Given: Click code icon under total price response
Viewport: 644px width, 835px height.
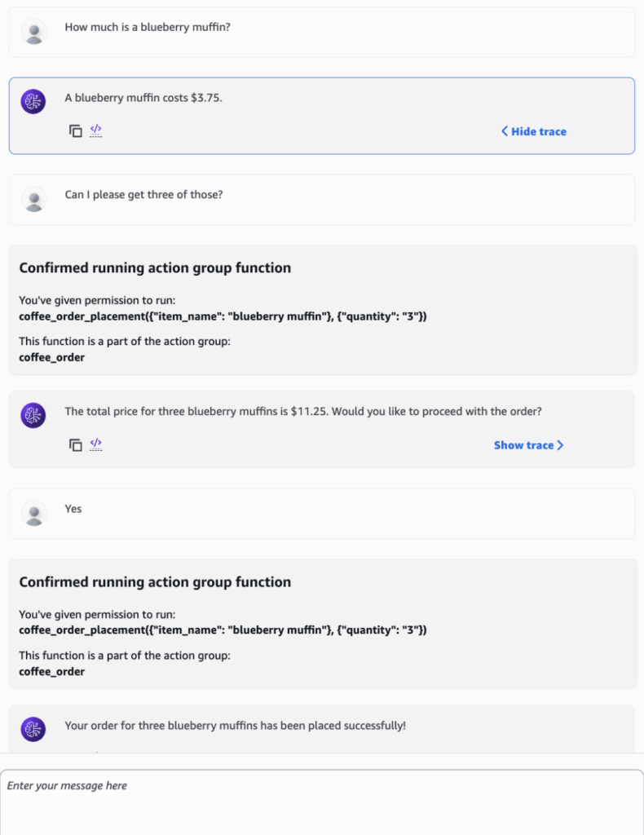Looking at the screenshot, I should [x=96, y=444].
